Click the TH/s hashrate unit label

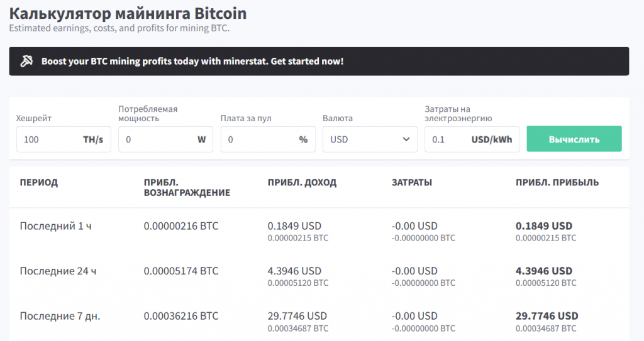[92, 139]
